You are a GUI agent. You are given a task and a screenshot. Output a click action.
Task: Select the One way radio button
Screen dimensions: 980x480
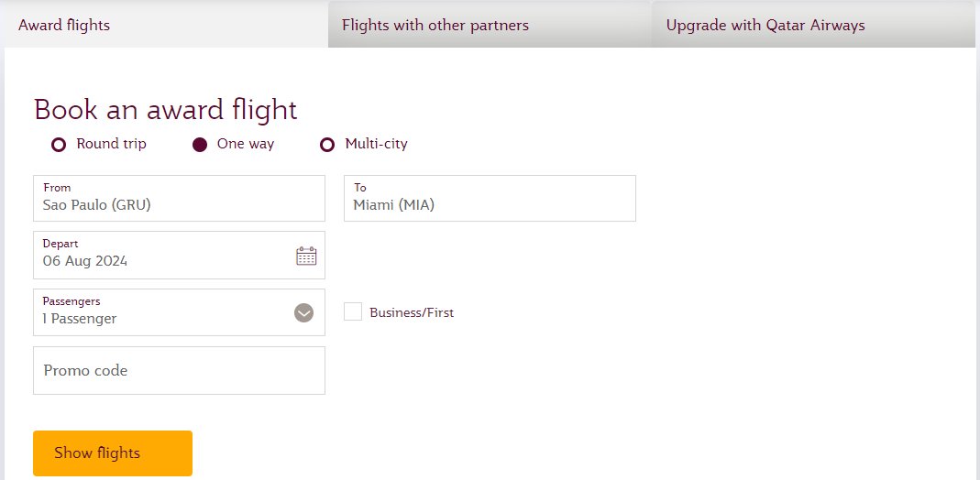[200, 146]
